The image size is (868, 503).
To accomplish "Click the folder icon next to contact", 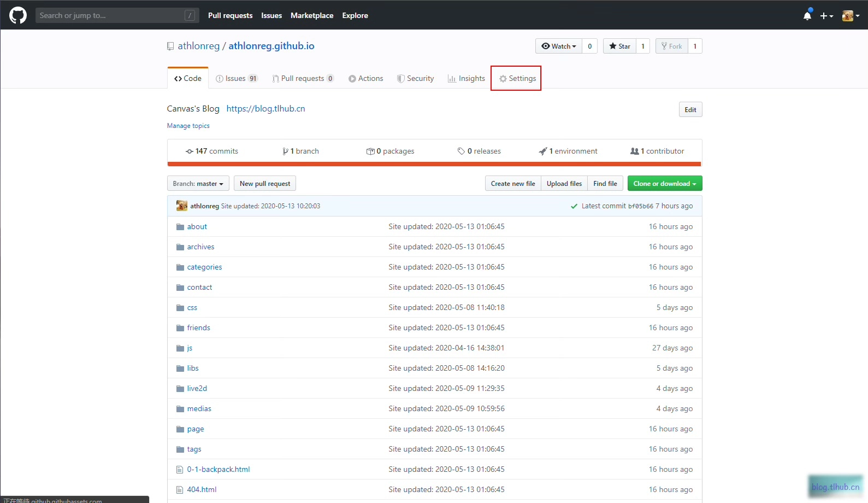I will [180, 288].
